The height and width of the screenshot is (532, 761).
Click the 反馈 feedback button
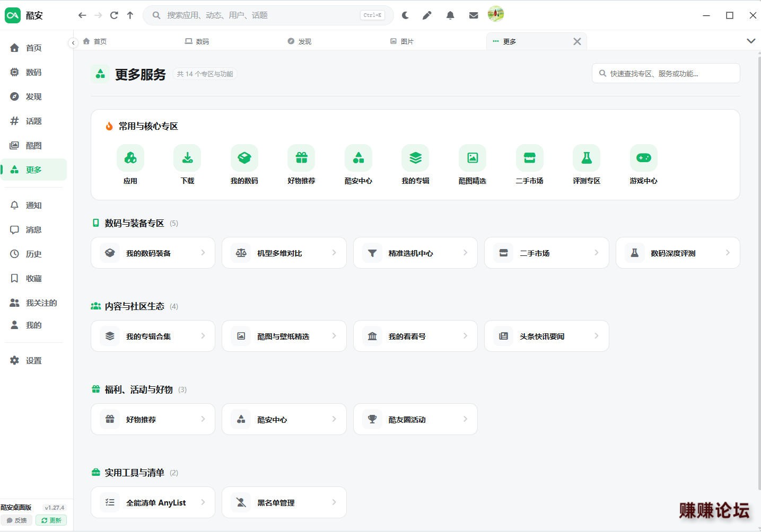(16, 520)
